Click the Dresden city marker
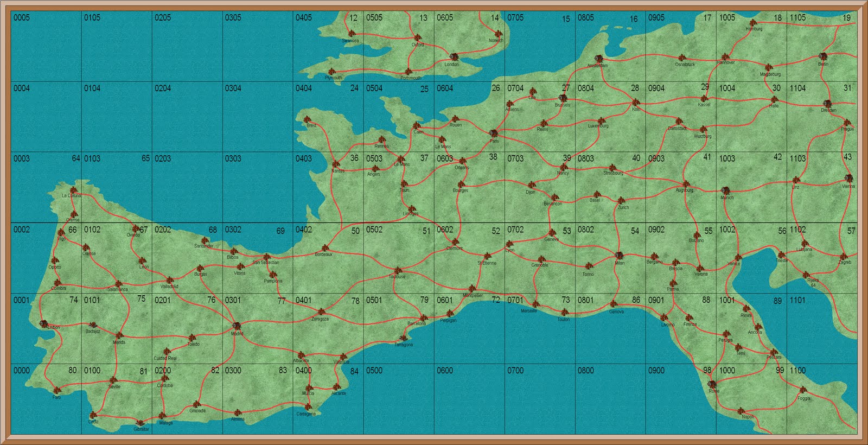The height and width of the screenshot is (445, 868). [827, 103]
